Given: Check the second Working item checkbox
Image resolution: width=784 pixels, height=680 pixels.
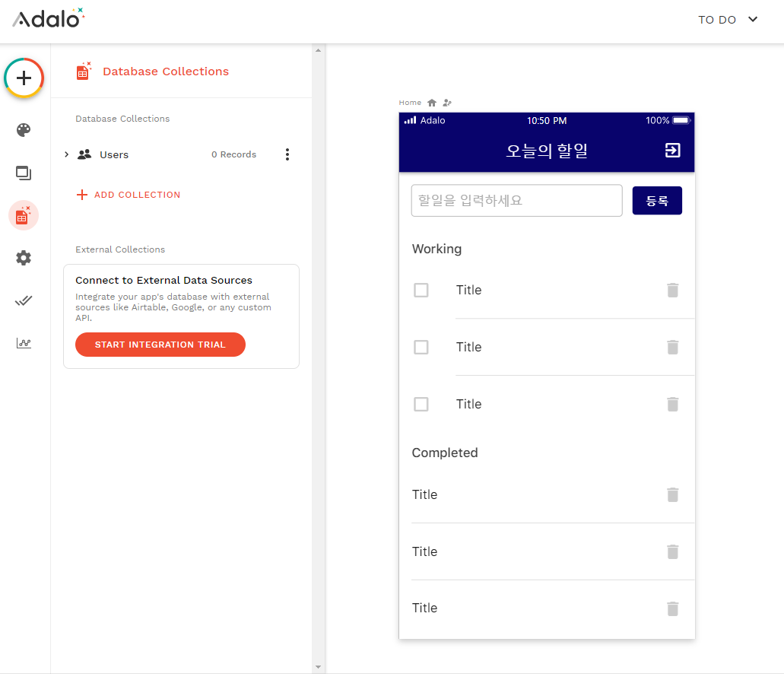Looking at the screenshot, I should (421, 347).
